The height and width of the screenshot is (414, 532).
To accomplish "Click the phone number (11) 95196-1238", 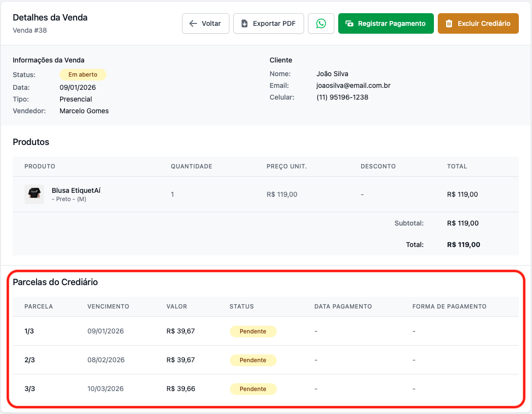I will click(x=342, y=97).
